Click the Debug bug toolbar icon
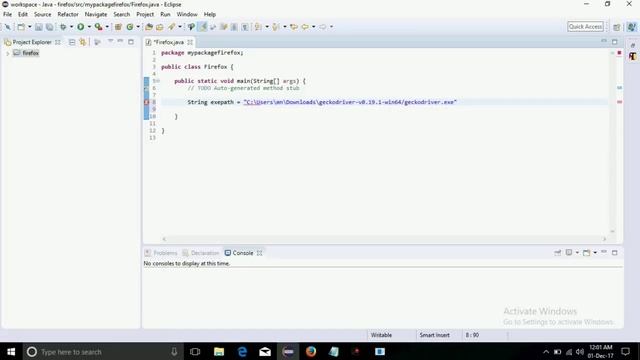This screenshot has height=360, width=640. [63, 27]
